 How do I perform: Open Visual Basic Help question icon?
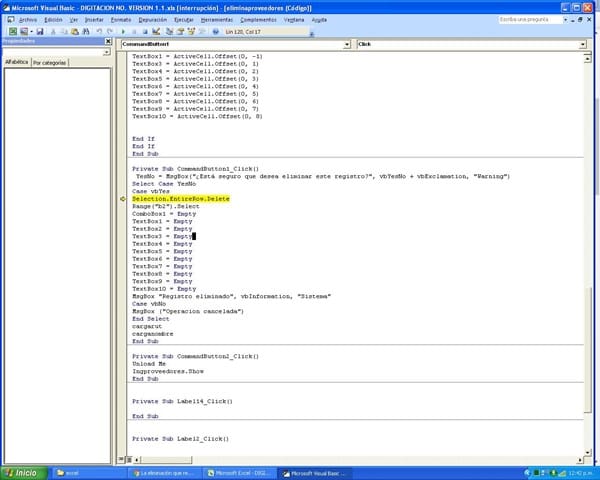click(213, 32)
